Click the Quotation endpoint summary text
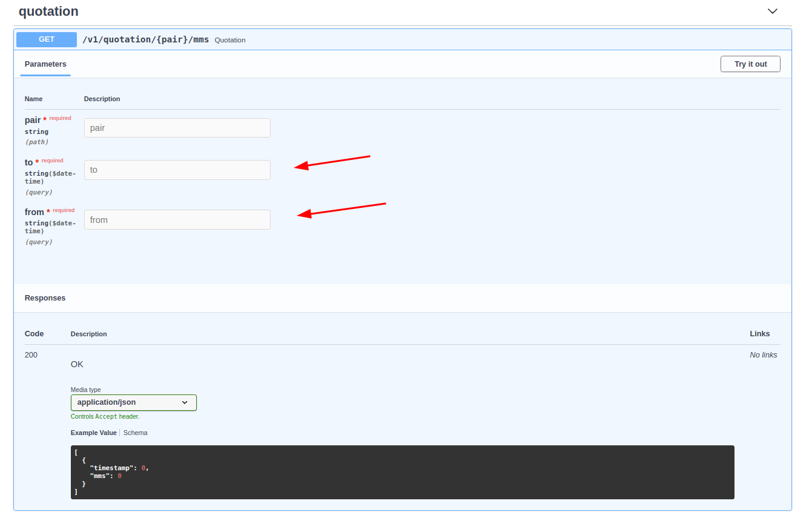This screenshot has height=512, width=812. point(230,40)
